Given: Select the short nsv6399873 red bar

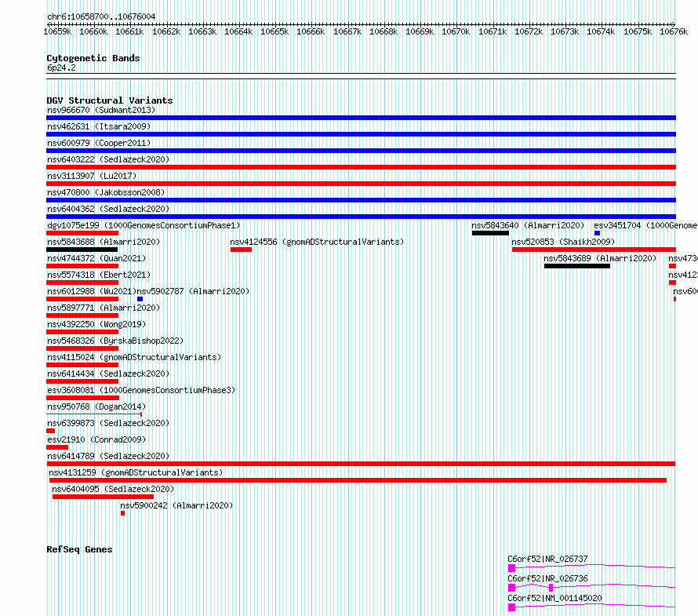Looking at the screenshot, I should pos(50,431).
